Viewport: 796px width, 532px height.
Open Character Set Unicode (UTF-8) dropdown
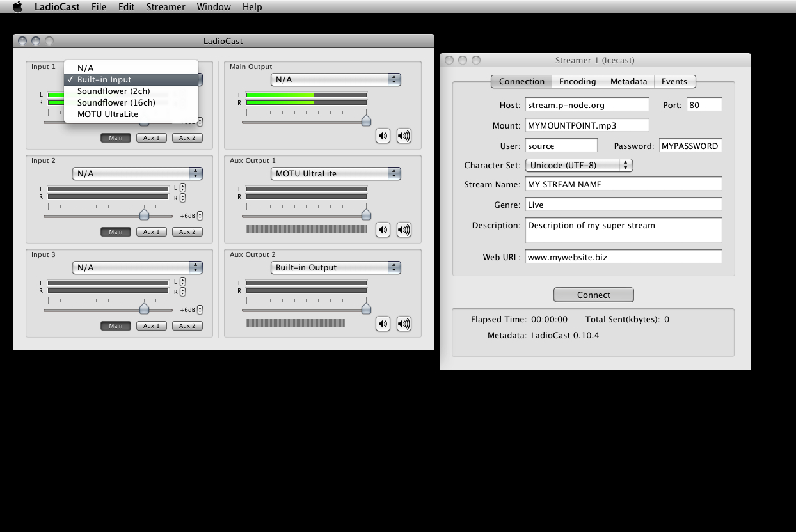click(578, 166)
